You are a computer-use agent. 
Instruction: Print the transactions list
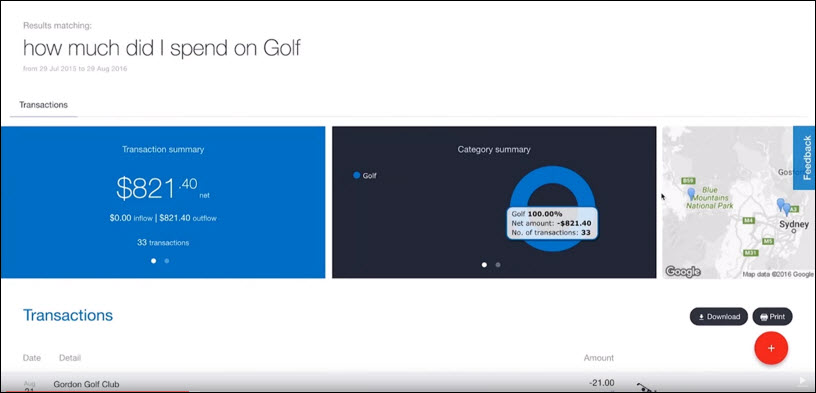772,316
